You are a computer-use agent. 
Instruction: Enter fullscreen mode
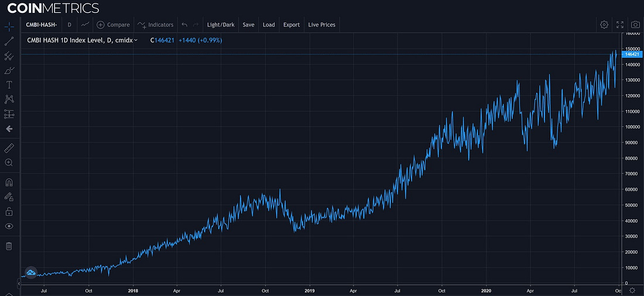point(620,25)
